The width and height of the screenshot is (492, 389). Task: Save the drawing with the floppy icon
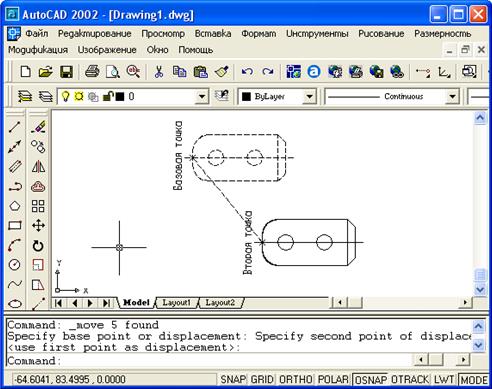coord(66,72)
